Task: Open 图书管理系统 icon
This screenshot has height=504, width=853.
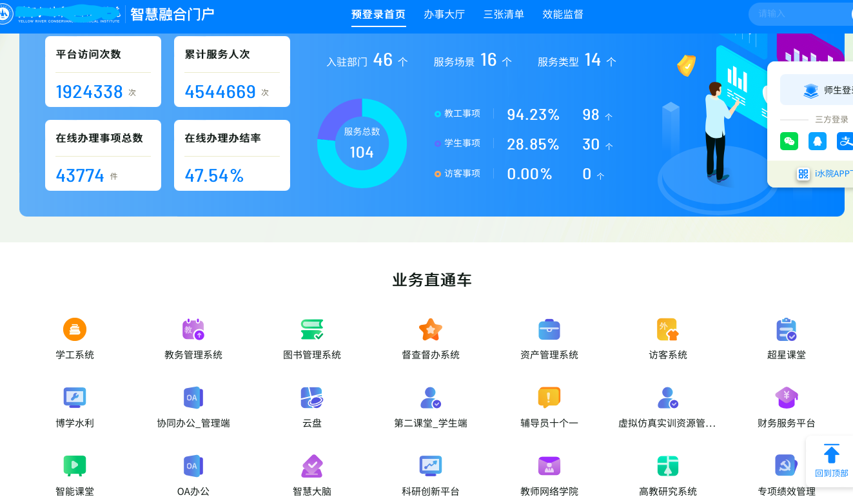Action: [312, 330]
